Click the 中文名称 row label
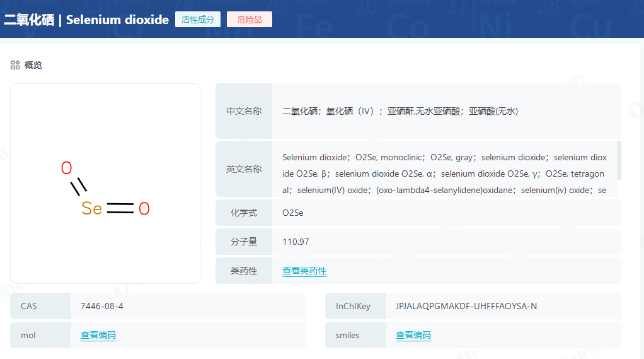This screenshot has width=644, height=359. (x=244, y=111)
